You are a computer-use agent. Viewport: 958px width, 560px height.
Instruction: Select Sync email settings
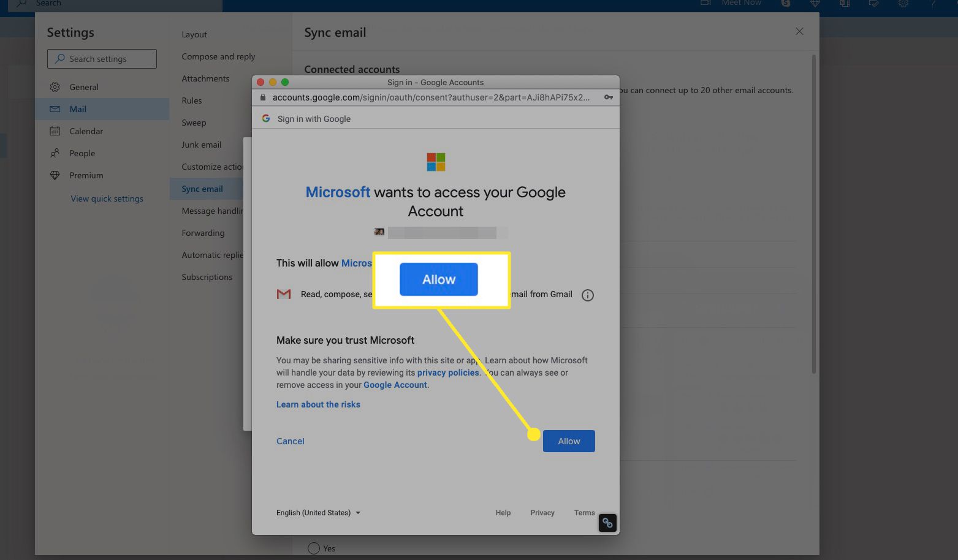[x=207, y=189]
